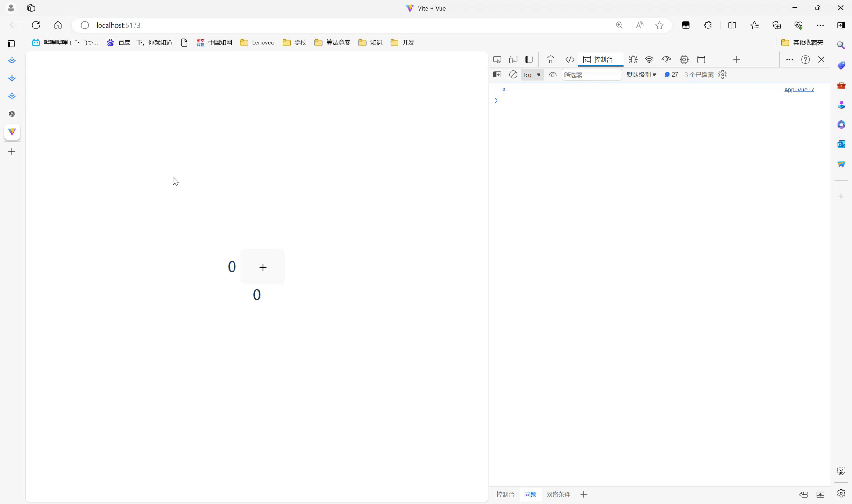Open DevTools customize ellipsis menu
The height and width of the screenshot is (504, 852).
pyautogui.click(x=789, y=60)
